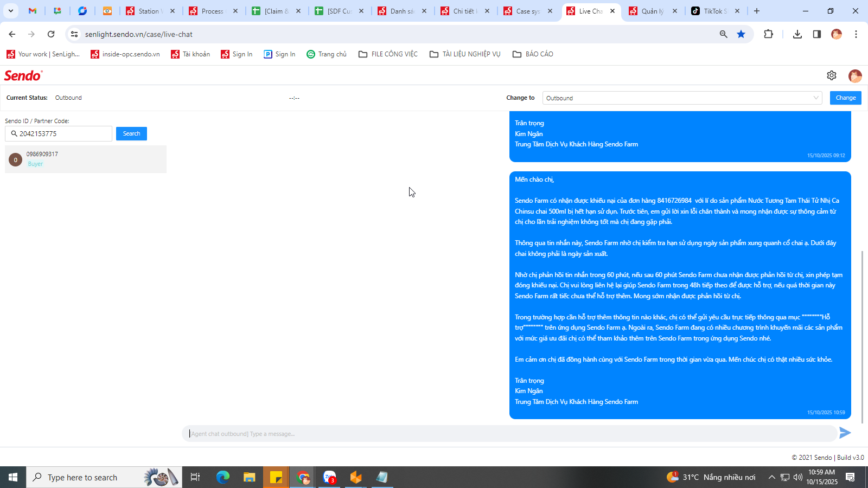Open the user avatar in Sendo header
The height and width of the screenshot is (488, 868).
(855, 76)
